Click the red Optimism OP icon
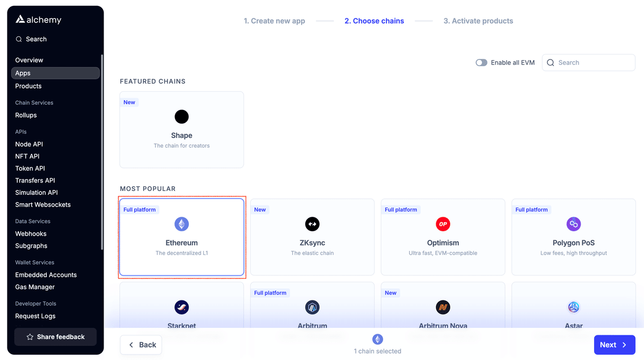644x360 pixels. [443, 224]
